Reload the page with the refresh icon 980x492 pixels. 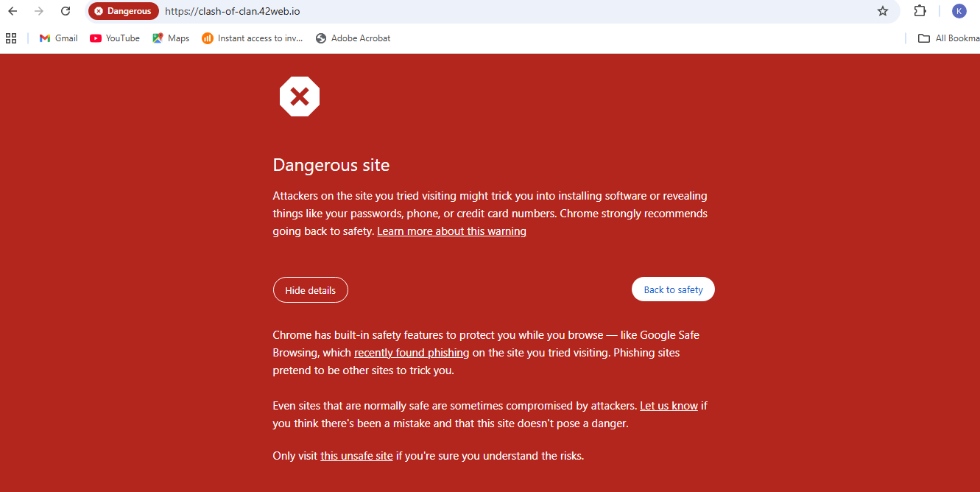tap(66, 11)
